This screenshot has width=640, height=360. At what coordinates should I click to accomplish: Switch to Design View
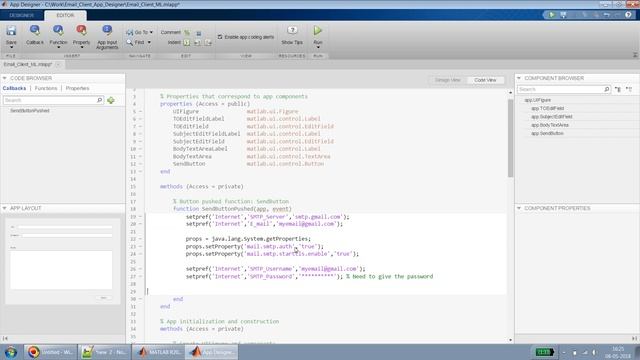pyautogui.click(x=447, y=80)
